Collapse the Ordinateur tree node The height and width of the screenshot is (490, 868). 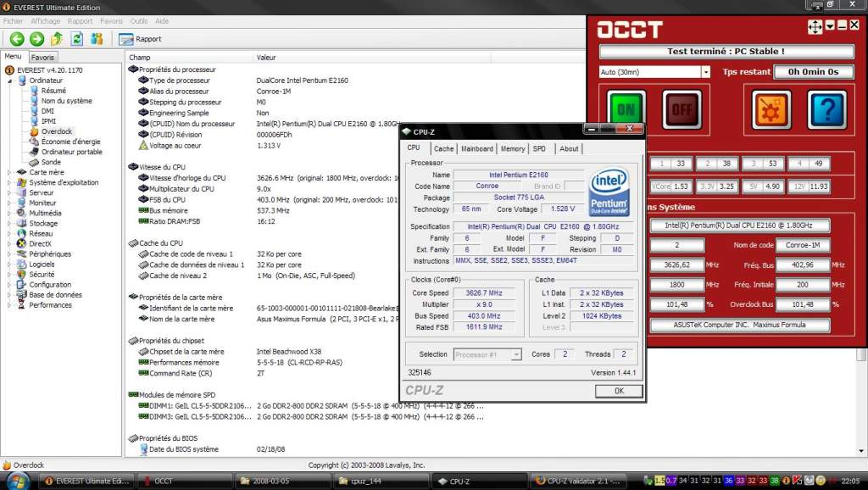pyautogui.click(x=9, y=81)
